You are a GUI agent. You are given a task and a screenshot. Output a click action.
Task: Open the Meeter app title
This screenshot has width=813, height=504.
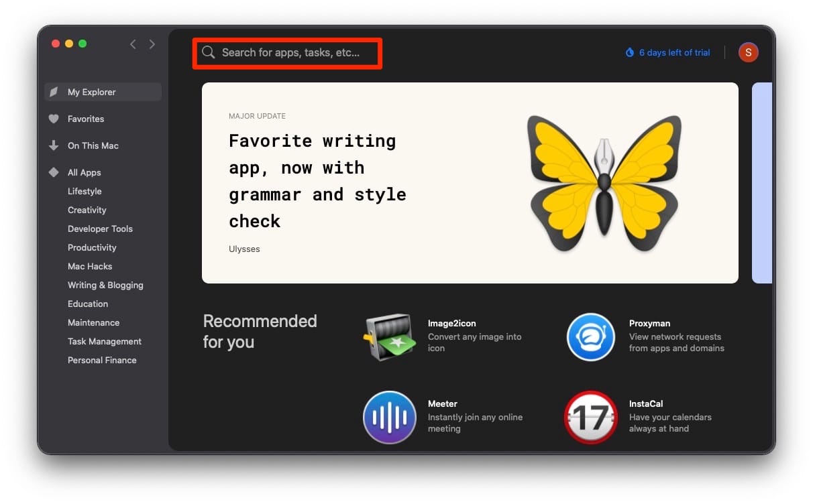coord(443,403)
